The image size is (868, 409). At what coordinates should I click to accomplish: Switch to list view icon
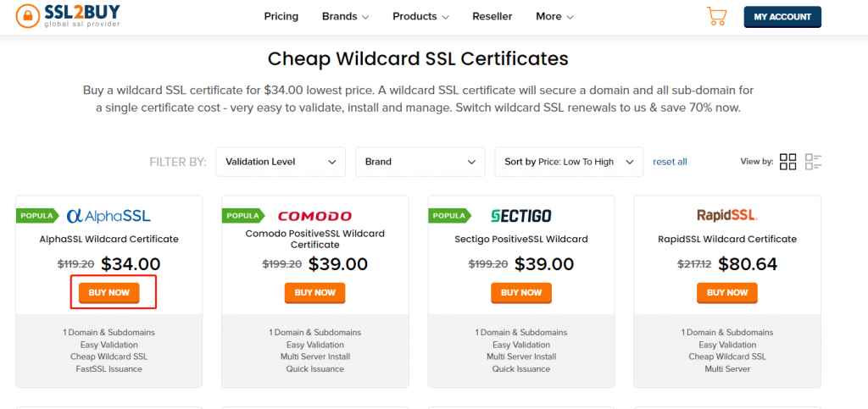[814, 162]
